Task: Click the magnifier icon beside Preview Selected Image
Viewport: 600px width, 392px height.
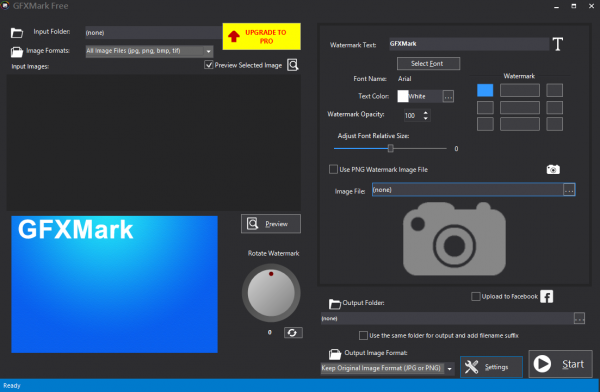Action: tap(293, 65)
